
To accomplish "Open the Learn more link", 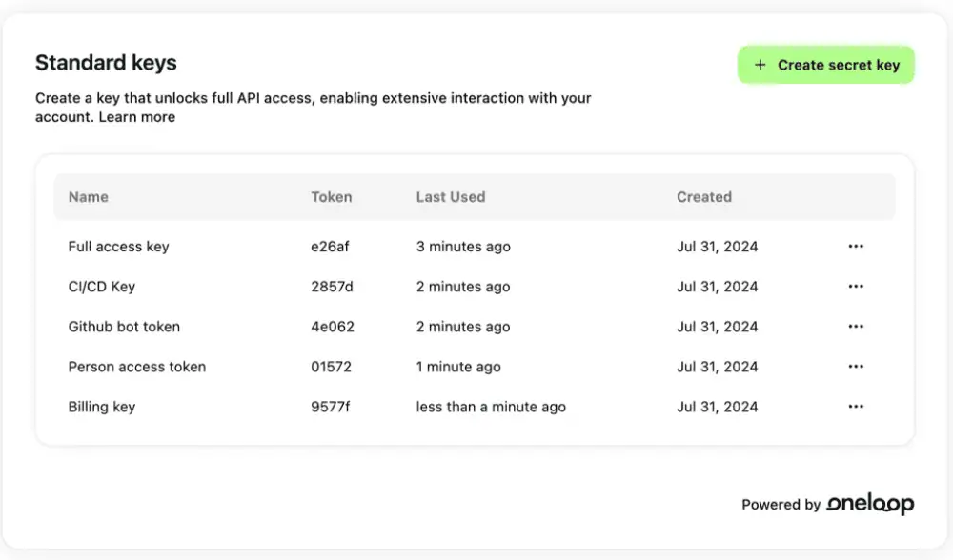I will (x=137, y=117).
